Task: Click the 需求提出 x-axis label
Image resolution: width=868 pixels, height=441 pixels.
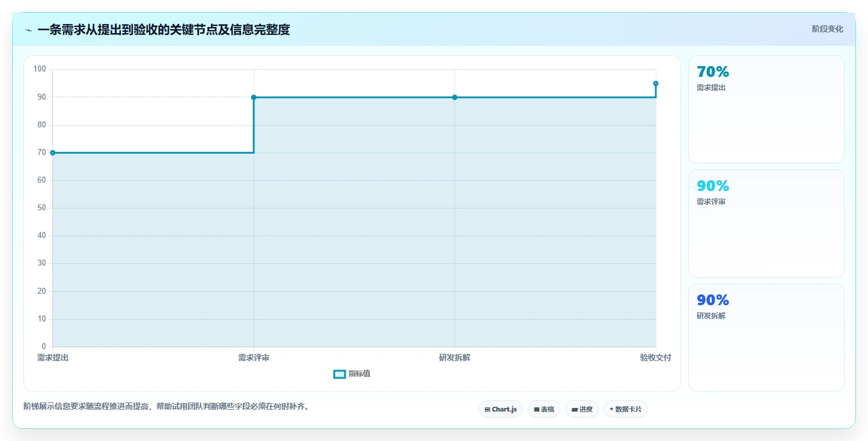Action: [53, 357]
